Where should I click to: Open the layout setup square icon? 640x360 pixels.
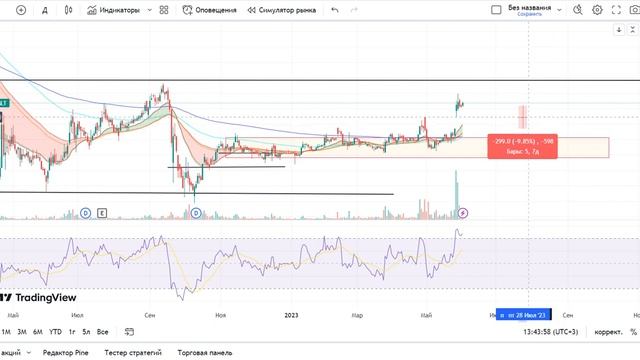pos(496,10)
